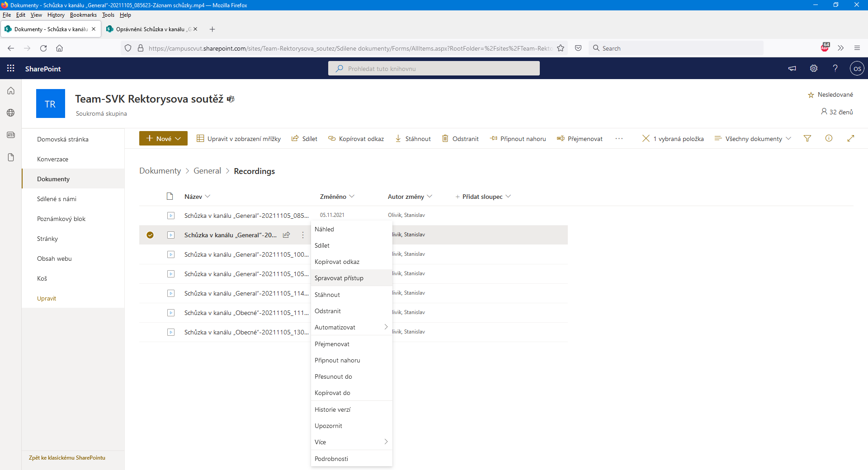
Task: Open the megaphone notifications icon in header
Action: click(792, 68)
